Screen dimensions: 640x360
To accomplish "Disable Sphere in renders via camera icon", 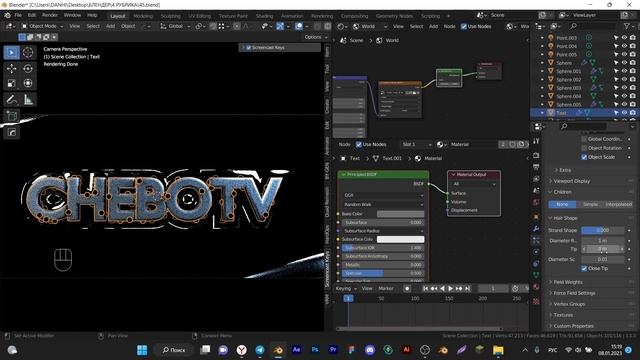I will pos(633,63).
